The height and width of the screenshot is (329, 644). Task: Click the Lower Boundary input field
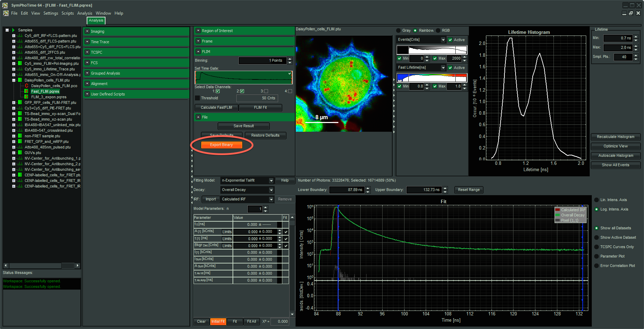pos(346,190)
